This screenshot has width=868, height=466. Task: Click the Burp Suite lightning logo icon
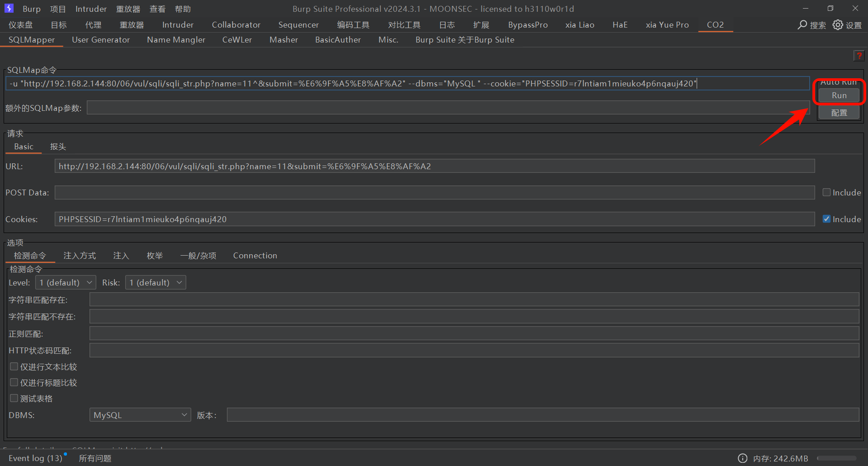pos(9,9)
